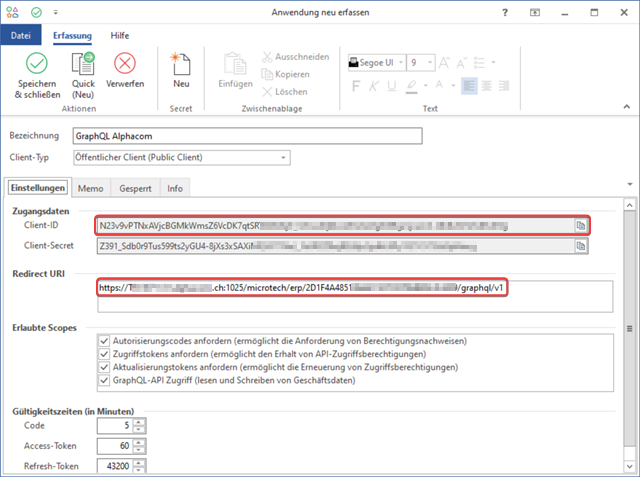Increase the Refresh-Token minutes
640x477 pixels.
coord(139,463)
